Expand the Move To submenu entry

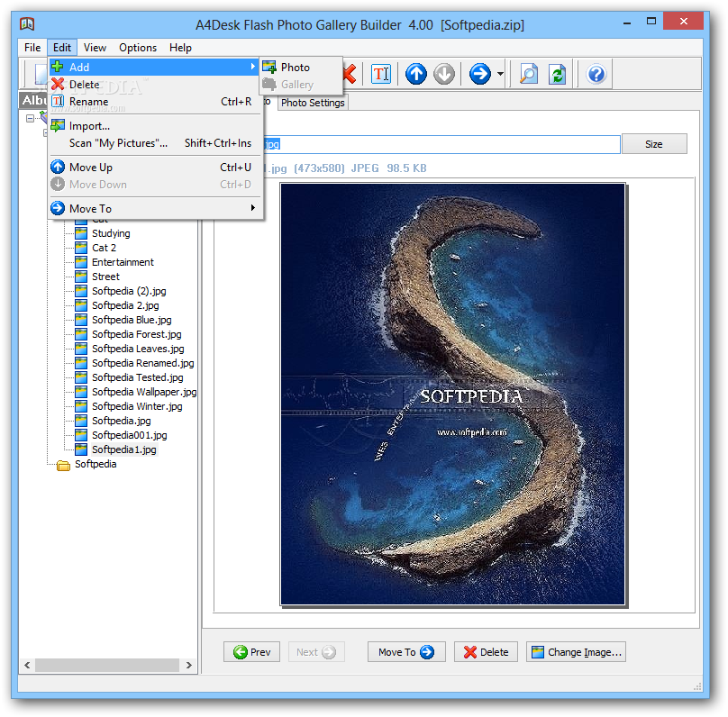pyautogui.click(x=155, y=208)
